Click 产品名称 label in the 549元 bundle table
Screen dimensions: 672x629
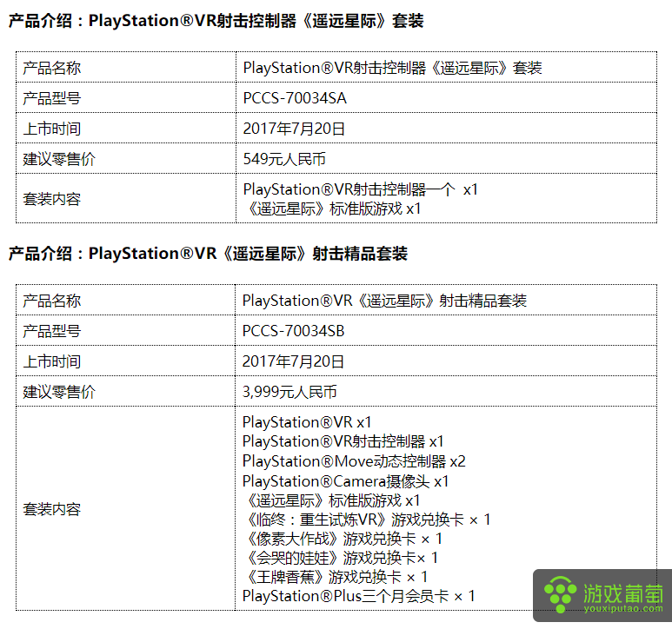point(52,68)
